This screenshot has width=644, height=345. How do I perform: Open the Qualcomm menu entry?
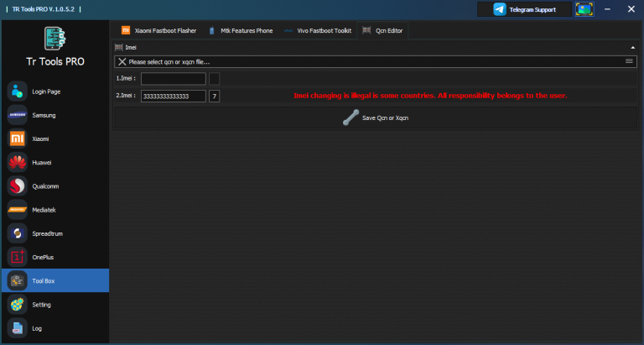point(55,186)
